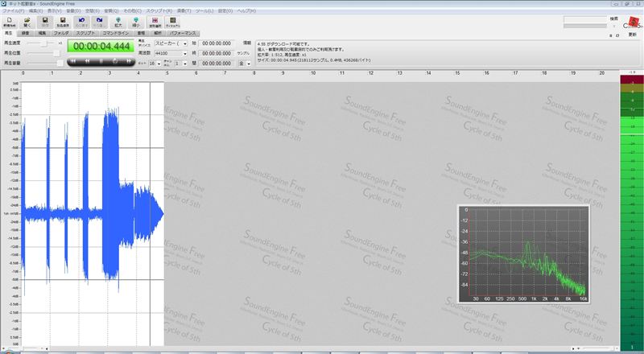The width and height of the screenshot is (644, 354).
Task: Click the blue waveform display
Action: click(x=93, y=213)
